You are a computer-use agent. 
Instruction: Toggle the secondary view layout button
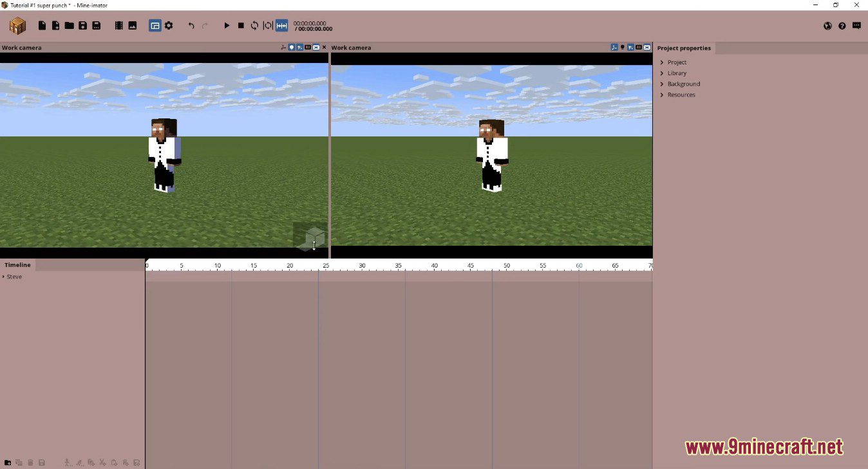pos(155,26)
